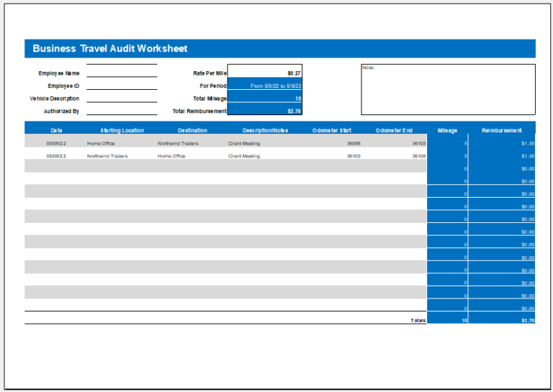Screen dimensions: 553x392
Task: Click the totals row reimbursement $2.70
Action: point(528,321)
